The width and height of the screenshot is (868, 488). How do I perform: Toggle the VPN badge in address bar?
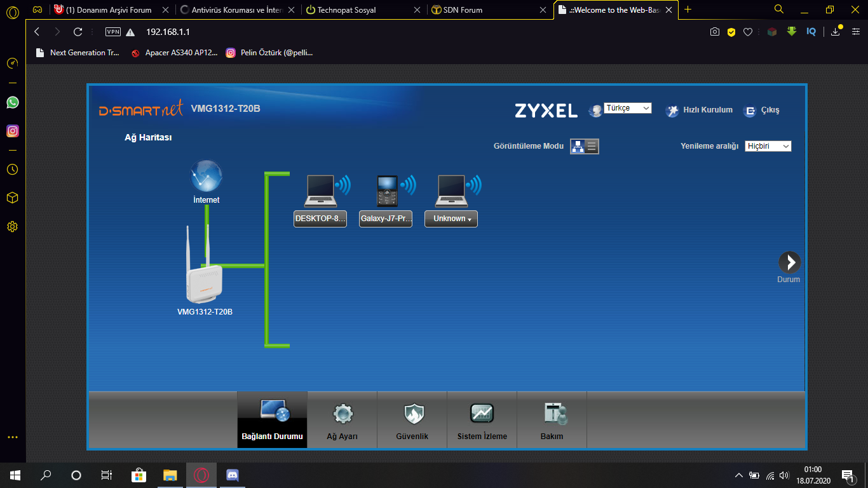coord(112,32)
